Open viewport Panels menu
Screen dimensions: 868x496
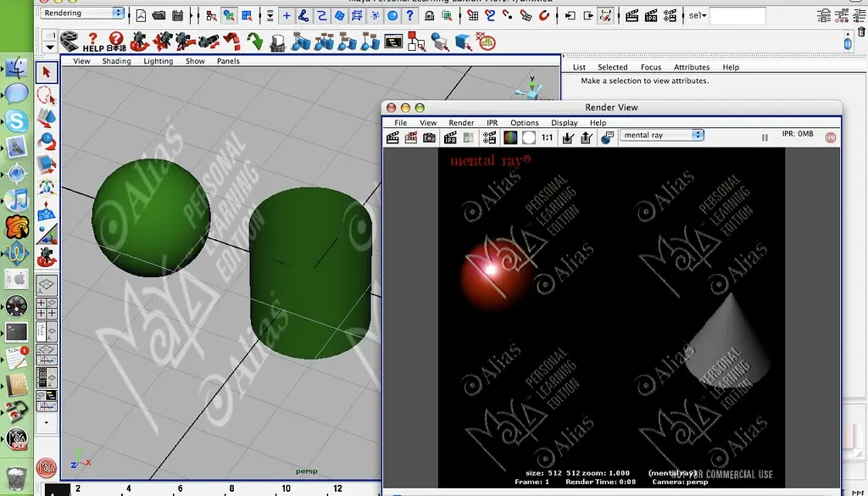point(228,61)
